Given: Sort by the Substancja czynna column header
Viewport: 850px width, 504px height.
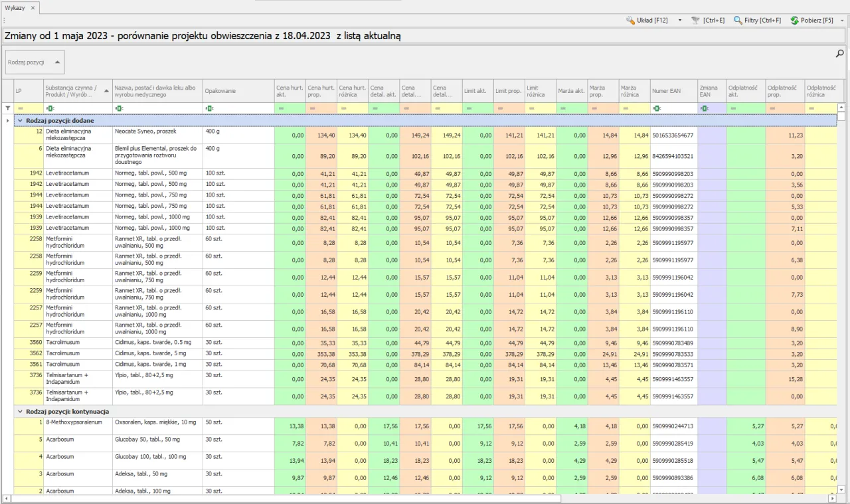Looking at the screenshot, I should click(x=72, y=91).
